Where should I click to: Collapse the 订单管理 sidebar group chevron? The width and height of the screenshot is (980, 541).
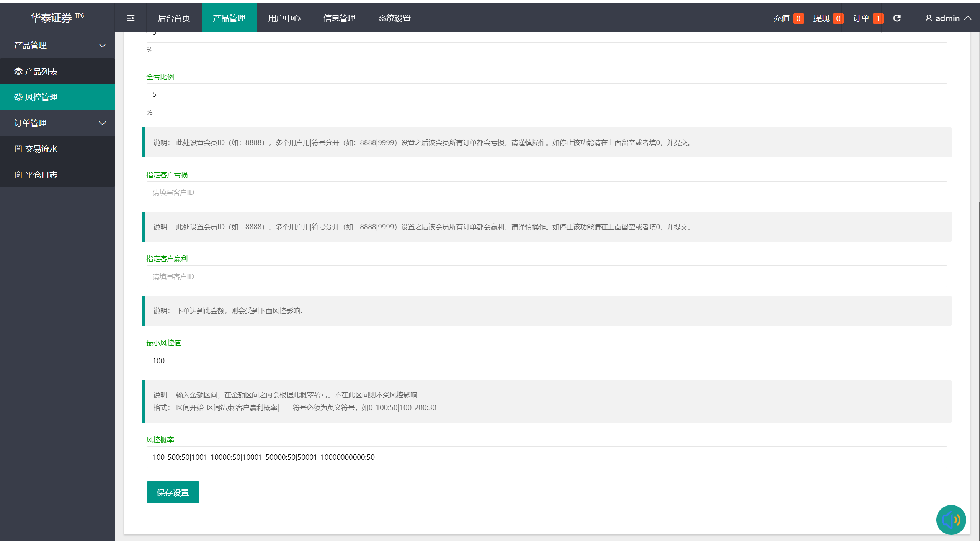click(x=102, y=123)
